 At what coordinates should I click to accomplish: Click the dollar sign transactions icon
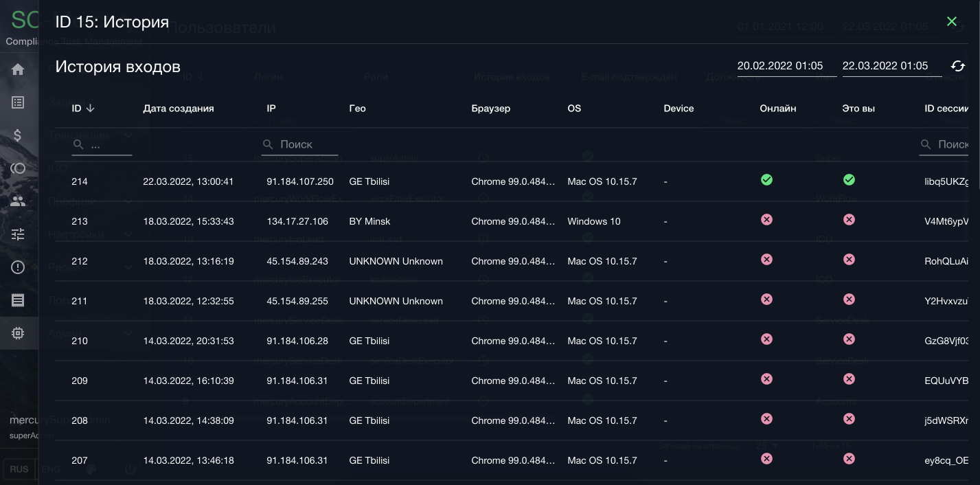18,135
